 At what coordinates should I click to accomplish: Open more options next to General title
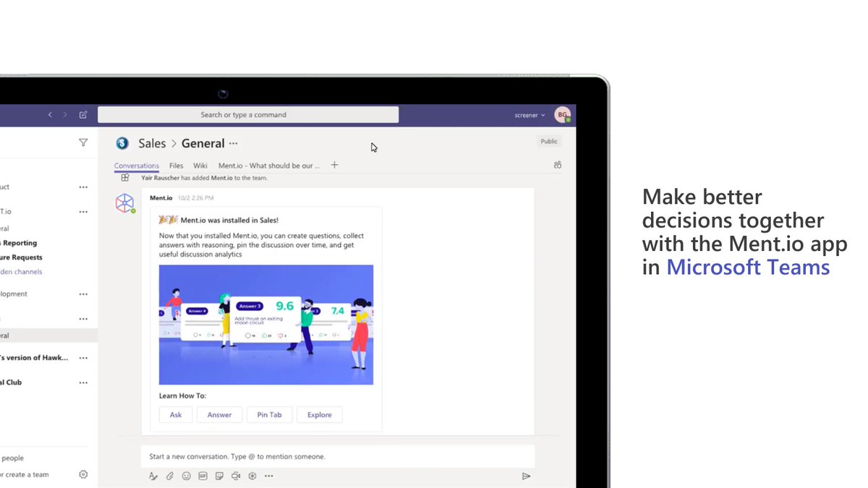click(x=233, y=143)
